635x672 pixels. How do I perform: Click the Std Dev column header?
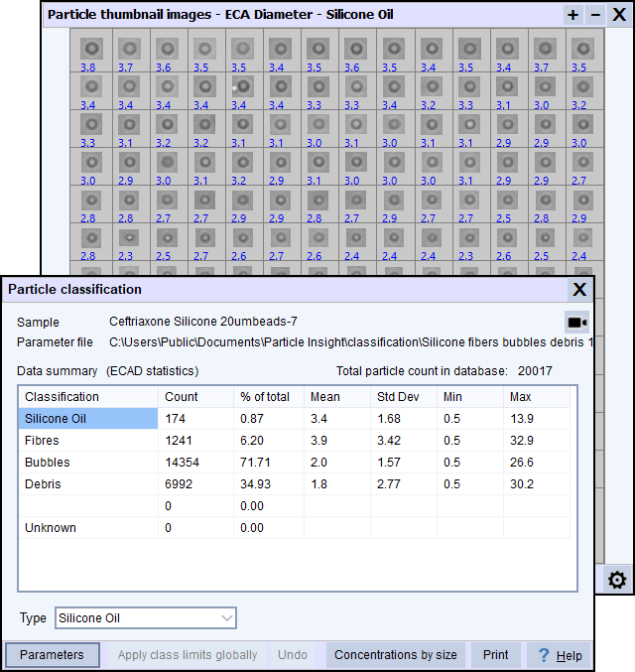[403, 396]
